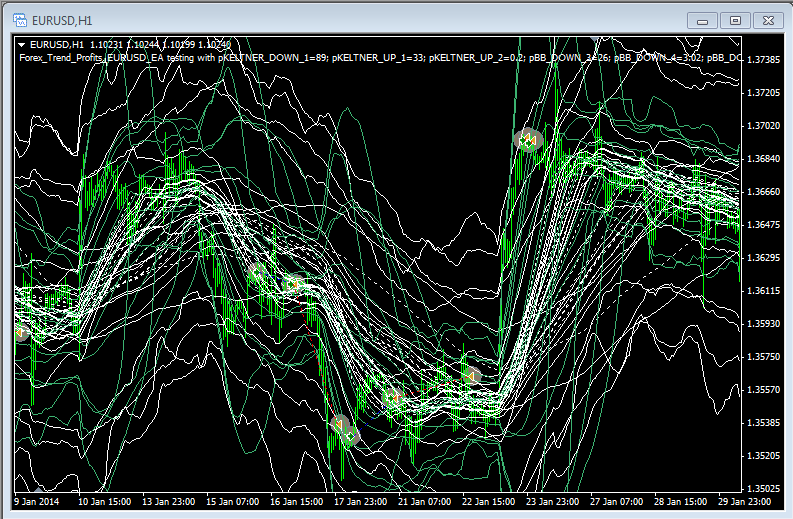Select the upper trade arrow at 17 Jan low
This screenshot has width=793, height=519.
339,423
